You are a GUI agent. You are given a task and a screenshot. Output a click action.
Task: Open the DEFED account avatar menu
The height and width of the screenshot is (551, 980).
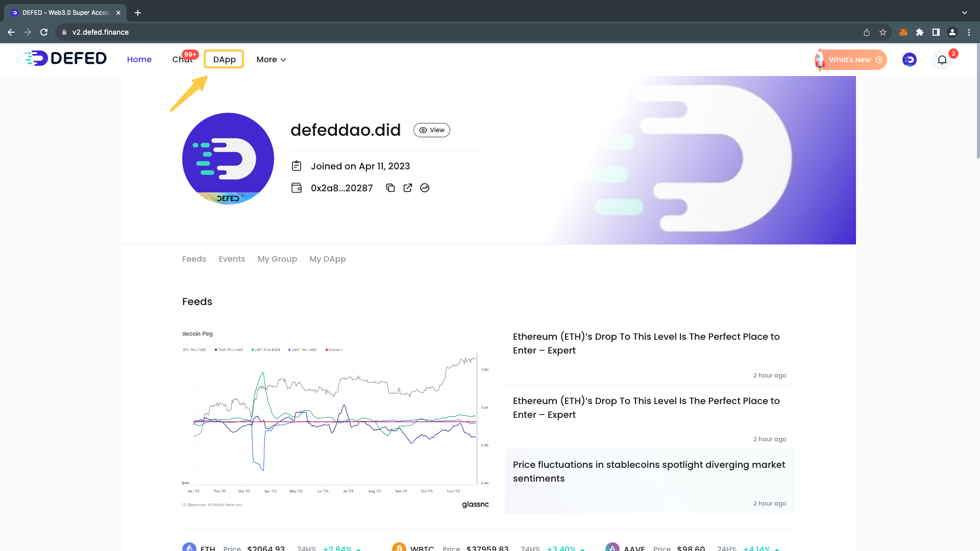coord(909,60)
